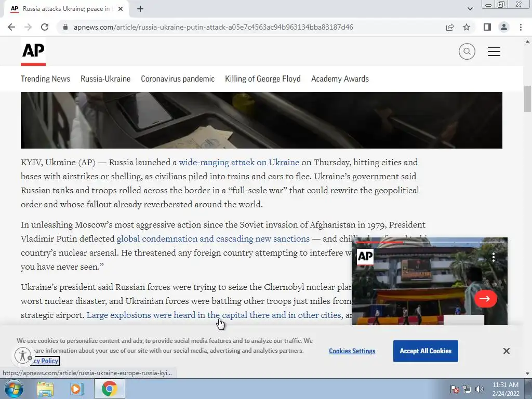Open a new tab with plus button

coord(140,9)
